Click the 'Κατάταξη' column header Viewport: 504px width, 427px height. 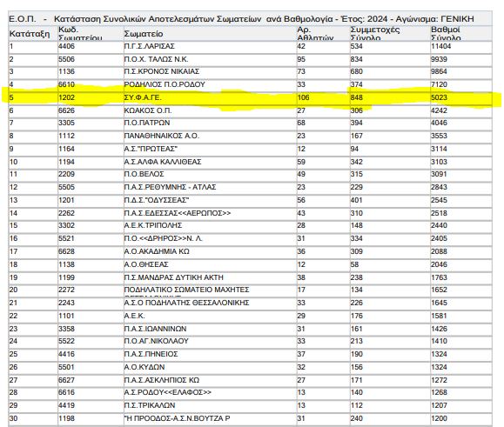(x=30, y=34)
